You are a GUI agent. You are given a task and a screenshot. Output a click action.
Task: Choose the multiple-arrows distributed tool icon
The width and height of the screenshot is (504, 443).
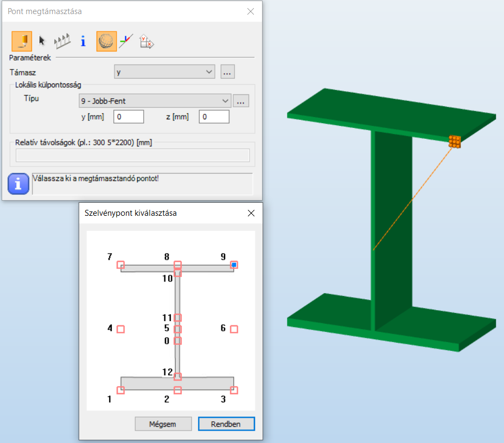62,41
